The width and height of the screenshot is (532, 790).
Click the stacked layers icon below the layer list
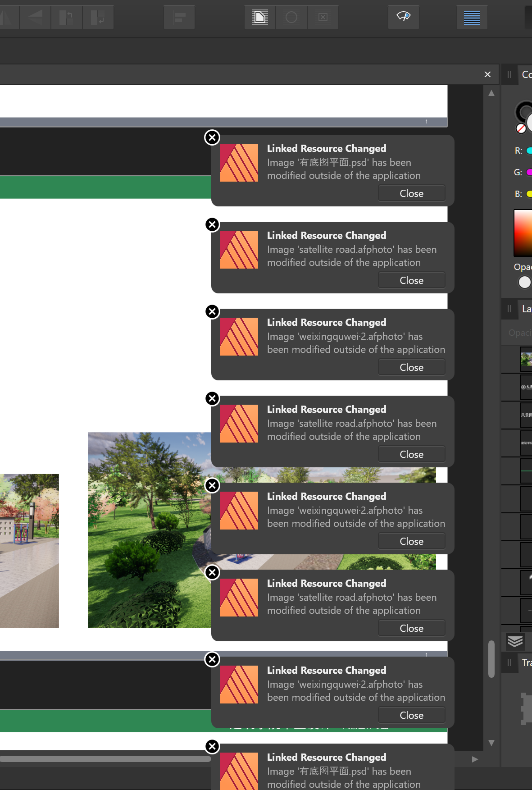(x=515, y=641)
